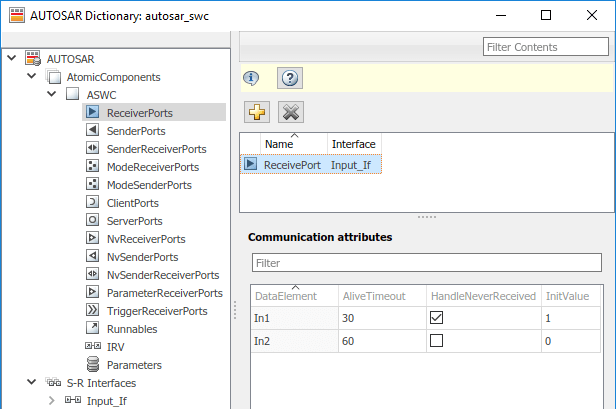
Task: Click the info icon in yellow bar
Action: 252,78
